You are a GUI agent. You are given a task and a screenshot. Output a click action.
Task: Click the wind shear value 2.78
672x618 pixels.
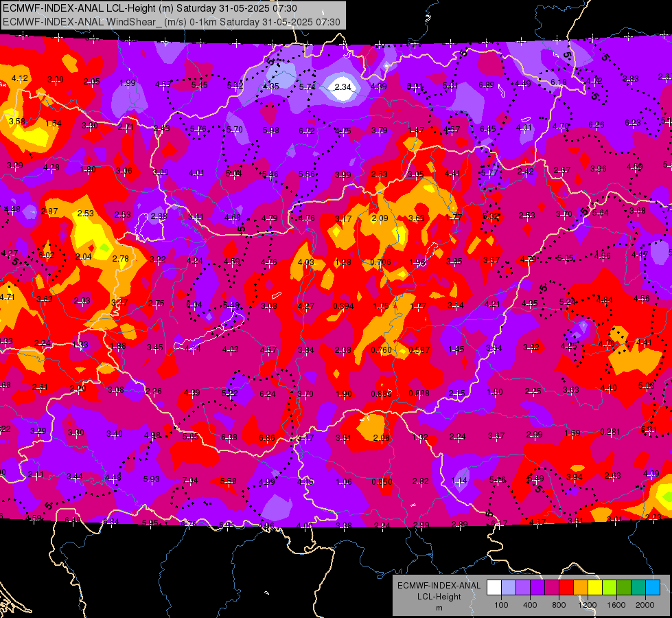[x=120, y=259]
